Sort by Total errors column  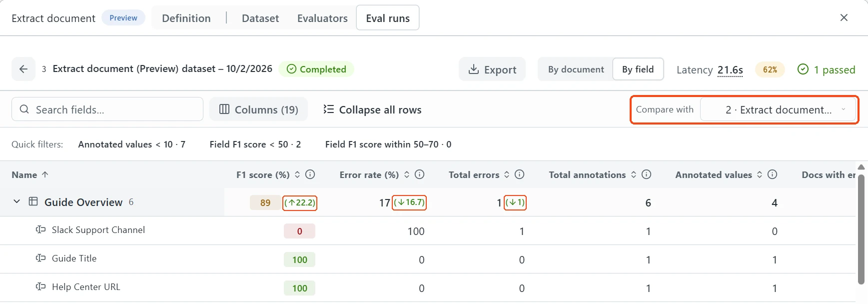(507, 174)
